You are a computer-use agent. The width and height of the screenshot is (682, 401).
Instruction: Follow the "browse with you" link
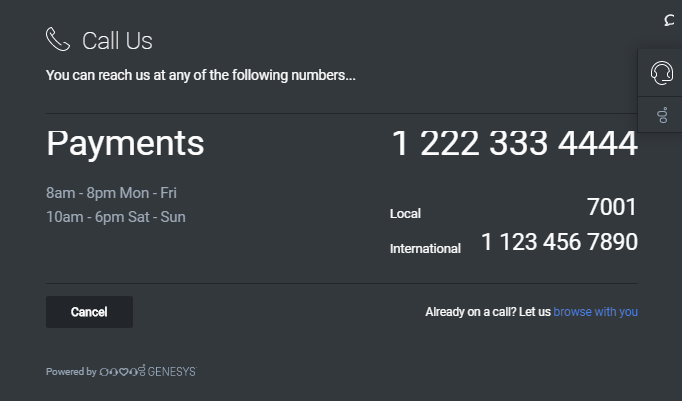pyautogui.click(x=595, y=312)
